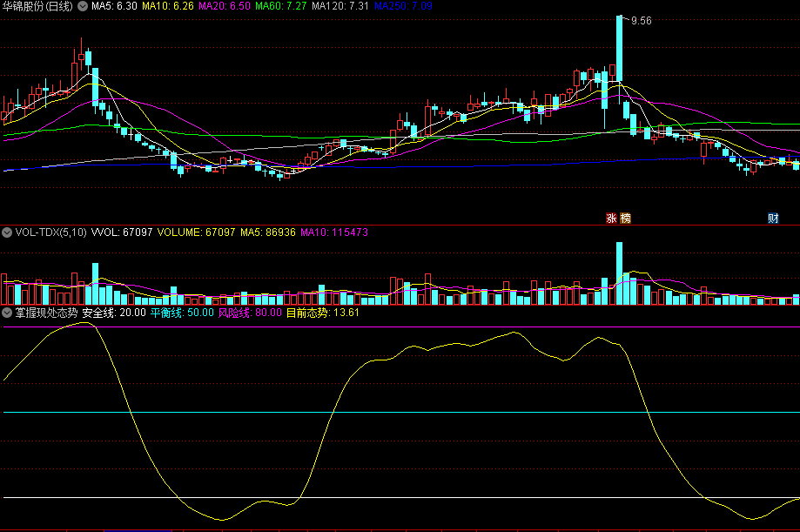The height and width of the screenshot is (532, 800).
Task: Select the MA60: 7.27 label
Action: pyautogui.click(x=281, y=6)
